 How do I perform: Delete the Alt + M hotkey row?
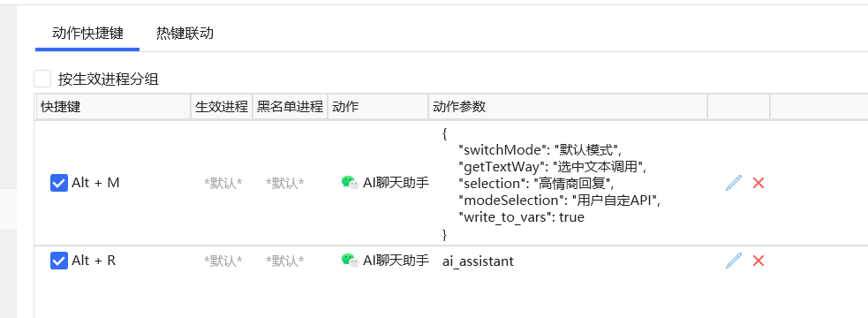tap(759, 183)
